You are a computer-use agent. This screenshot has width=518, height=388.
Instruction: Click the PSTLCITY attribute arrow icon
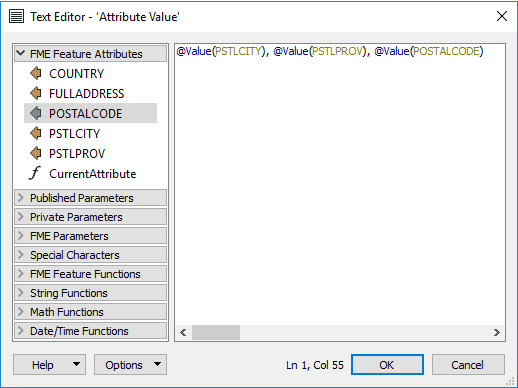(x=36, y=133)
